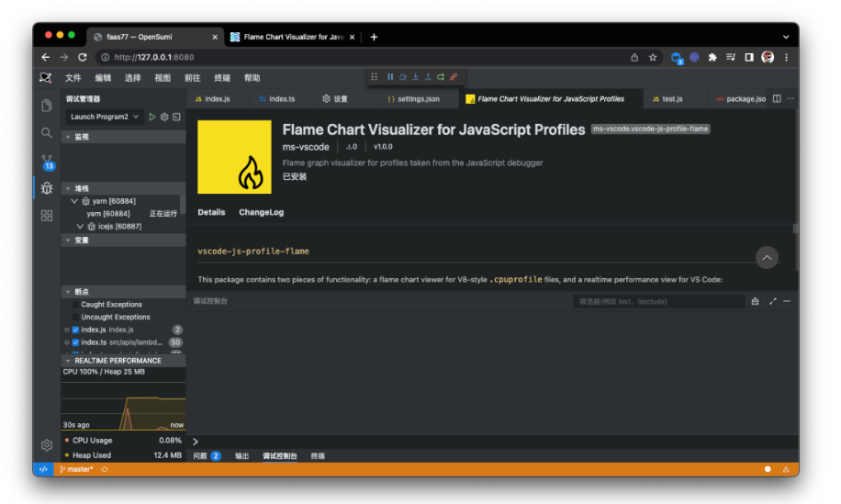Image resolution: width=841 pixels, height=504 pixels.
Task: Enable Uncaught Exceptions breakpoint
Action: (x=75, y=317)
